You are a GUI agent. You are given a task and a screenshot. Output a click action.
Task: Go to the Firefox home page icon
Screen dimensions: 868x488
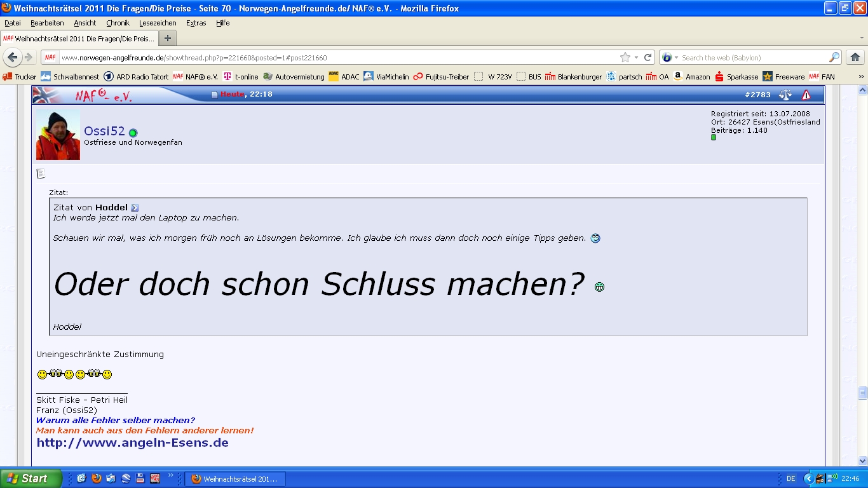[x=855, y=57]
